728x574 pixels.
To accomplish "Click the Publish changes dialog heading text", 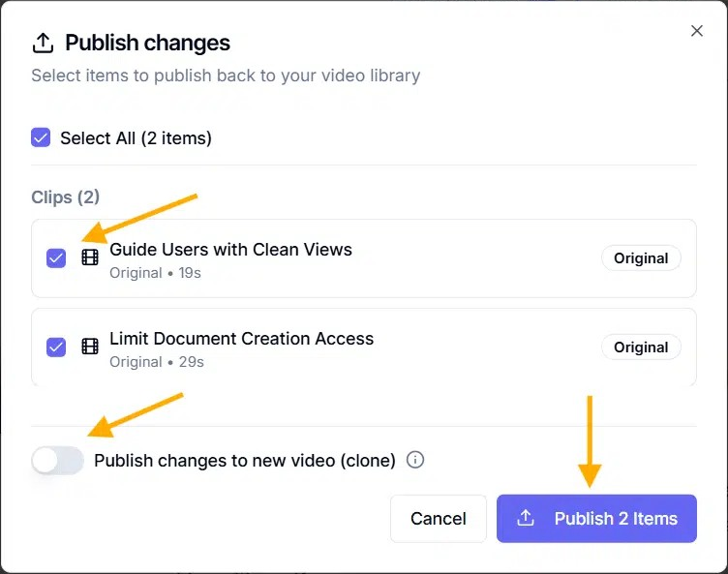I will (x=147, y=44).
